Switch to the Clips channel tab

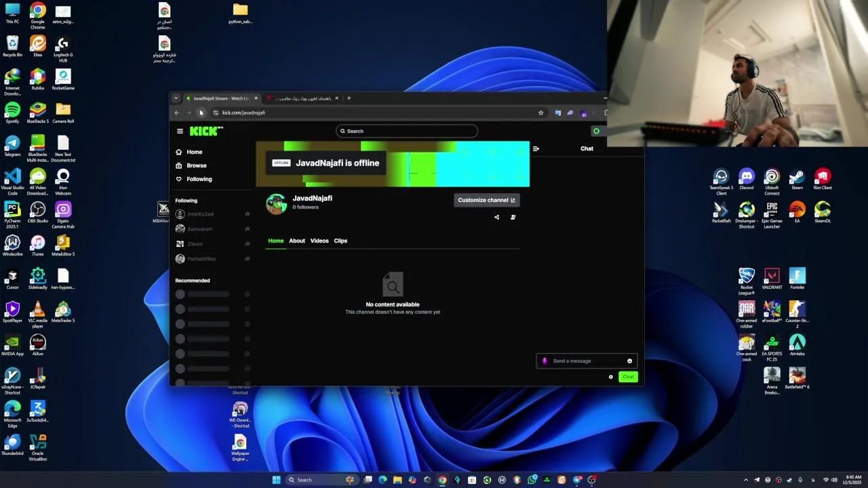pos(340,241)
